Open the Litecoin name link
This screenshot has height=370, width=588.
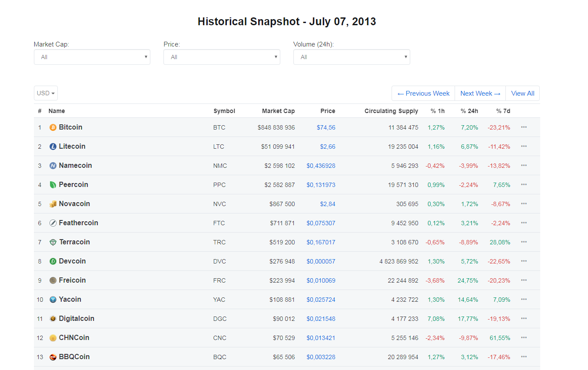[72, 147]
